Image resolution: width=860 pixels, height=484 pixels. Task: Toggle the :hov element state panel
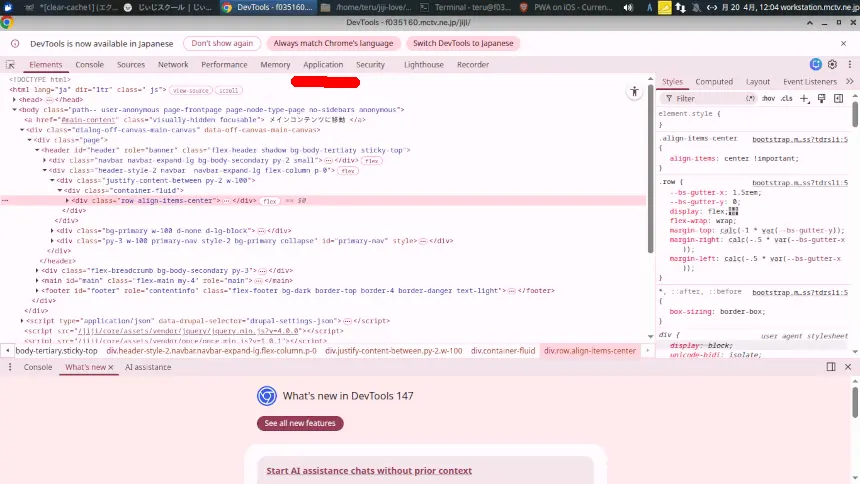click(768, 98)
